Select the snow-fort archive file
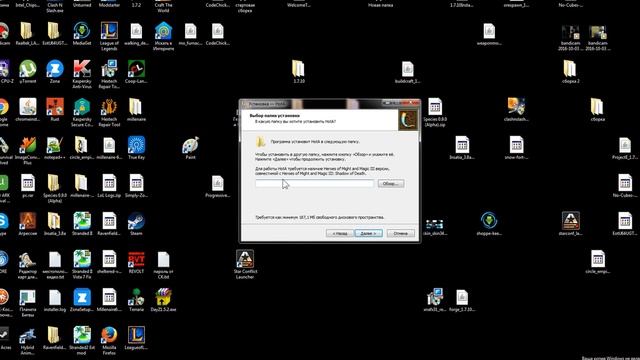640x360 pixels. coord(516,148)
